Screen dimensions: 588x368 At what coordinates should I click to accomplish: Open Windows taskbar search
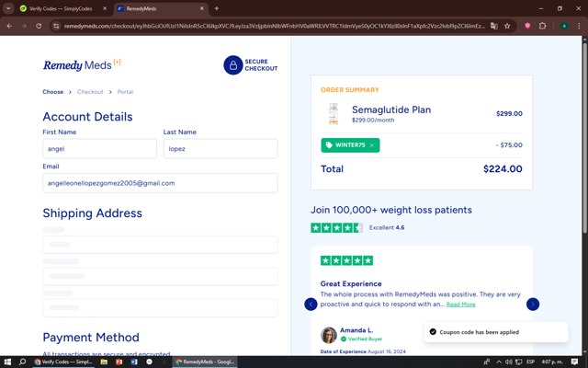click(22, 362)
